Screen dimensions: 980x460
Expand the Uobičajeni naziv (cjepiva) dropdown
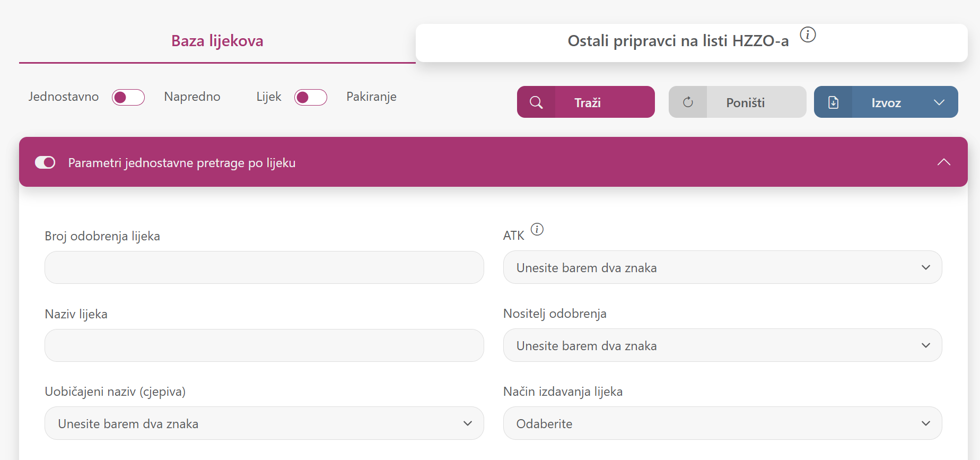pos(264,423)
